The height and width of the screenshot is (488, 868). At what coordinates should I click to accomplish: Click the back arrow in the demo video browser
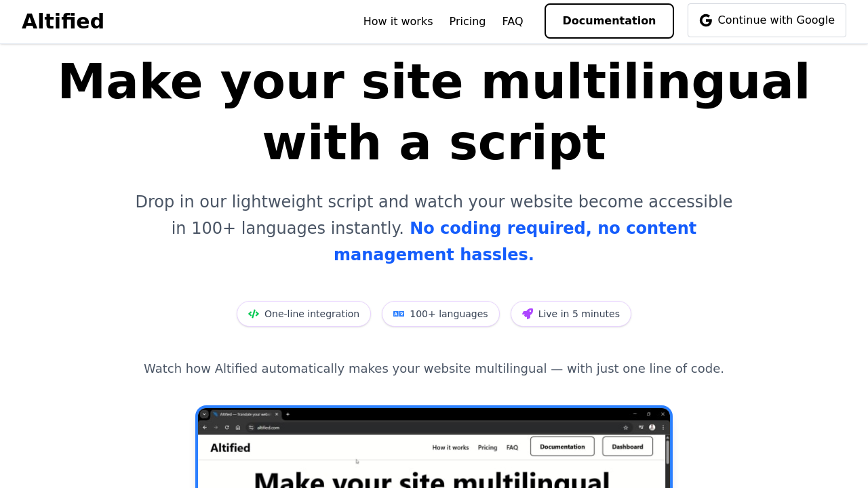click(205, 428)
